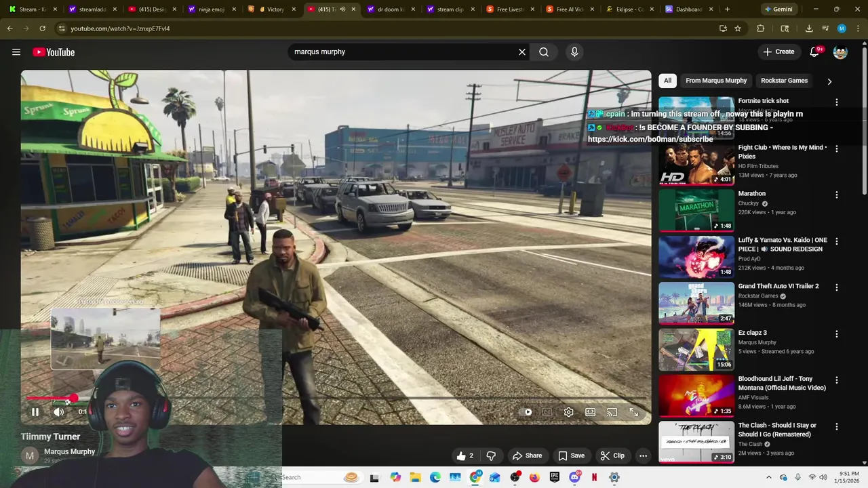This screenshot has width=868, height=488.
Task: Create a clip with Clip button
Action: click(613, 455)
